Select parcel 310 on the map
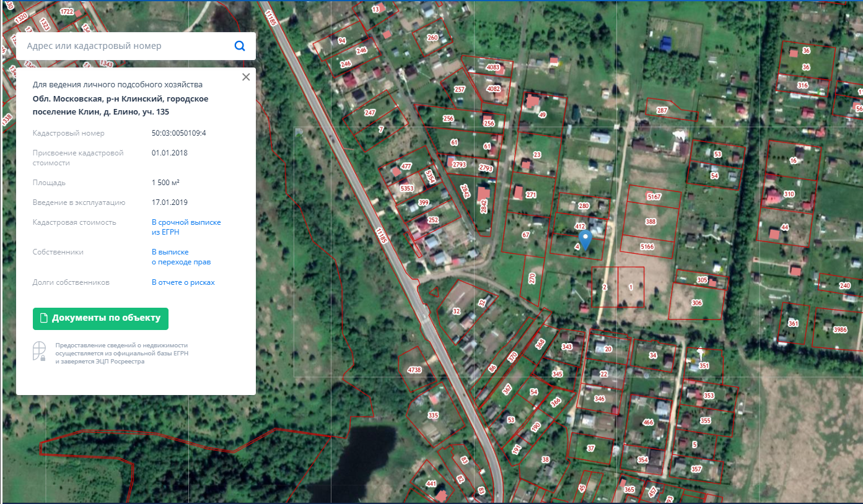The image size is (863, 504). pyautogui.click(x=789, y=194)
